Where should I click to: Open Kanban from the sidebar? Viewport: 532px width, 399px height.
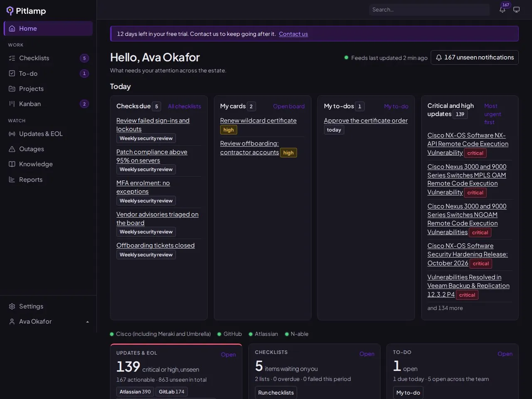48,104
